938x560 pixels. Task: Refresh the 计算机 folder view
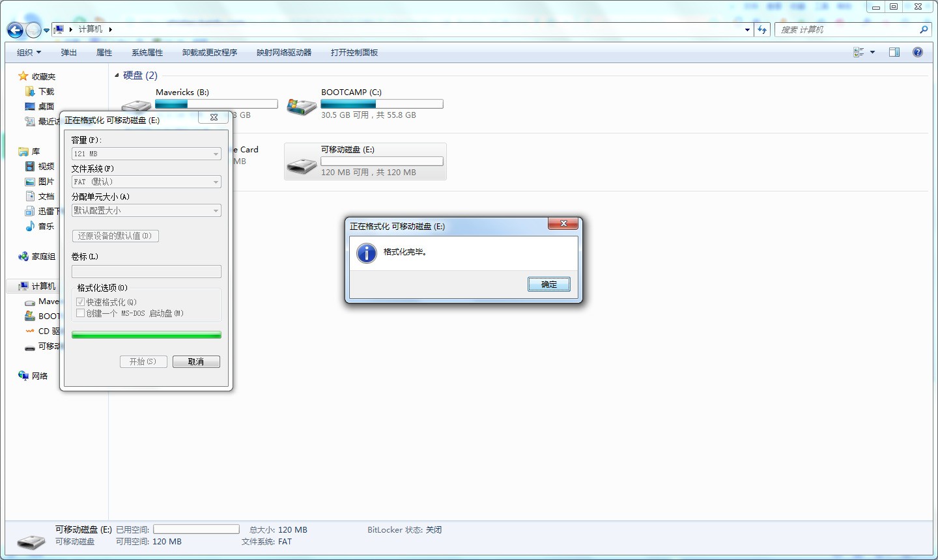coord(762,29)
